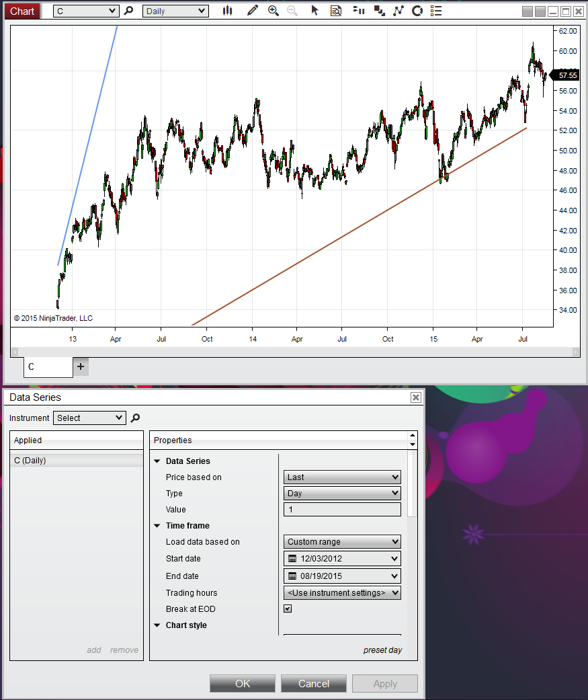This screenshot has width=588, height=700.
Task: Click the second gray link square in chart title bar
Action: [x=540, y=11]
